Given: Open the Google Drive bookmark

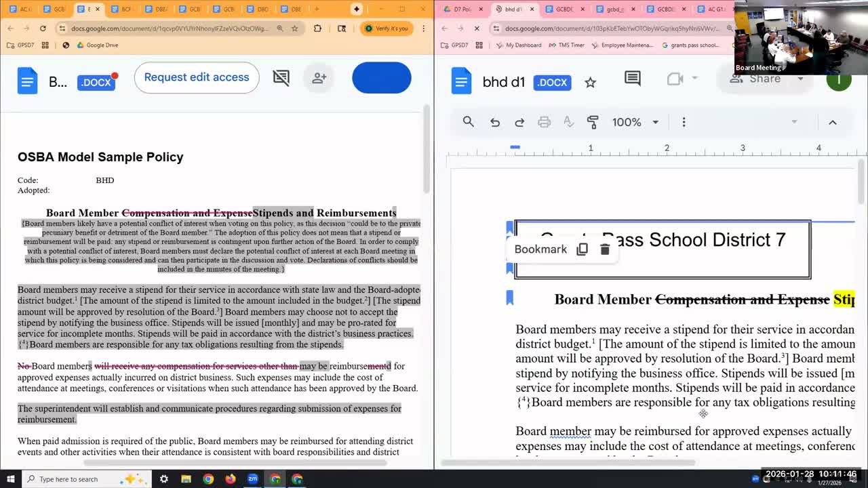Looking at the screenshot, I should pos(97,45).
